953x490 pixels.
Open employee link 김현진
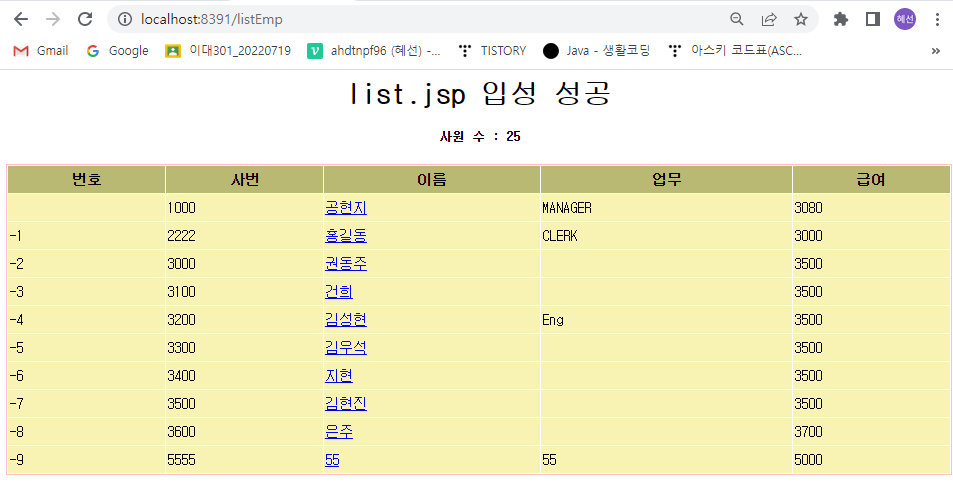click(346, 404)
